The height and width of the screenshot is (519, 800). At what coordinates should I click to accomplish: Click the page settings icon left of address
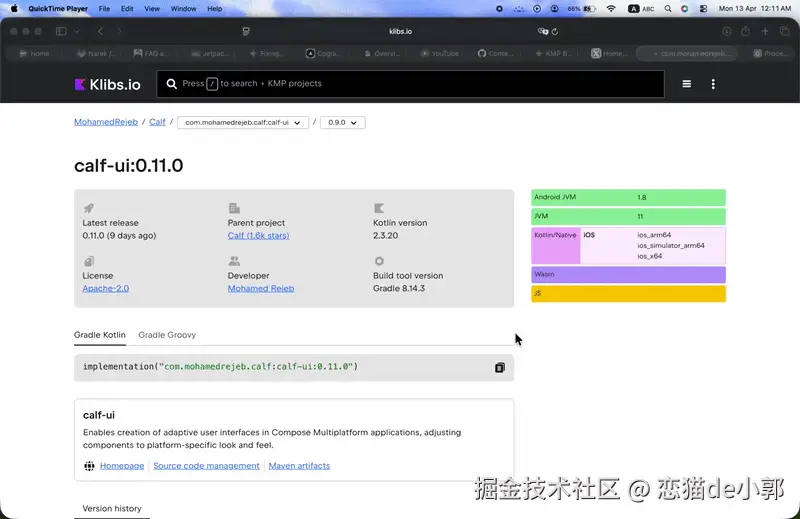(246, 32)
